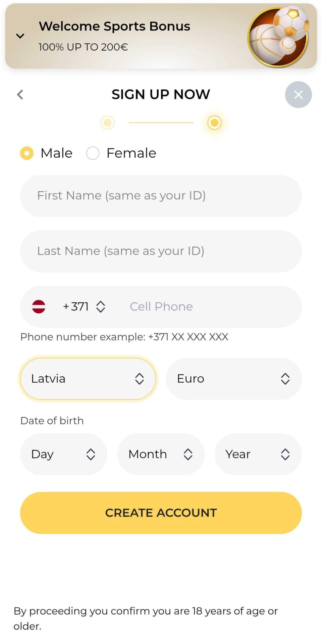This screenshot has width=322, height=644.
Task: Choose the birth Day dropdown
Action: coord(63,454)
